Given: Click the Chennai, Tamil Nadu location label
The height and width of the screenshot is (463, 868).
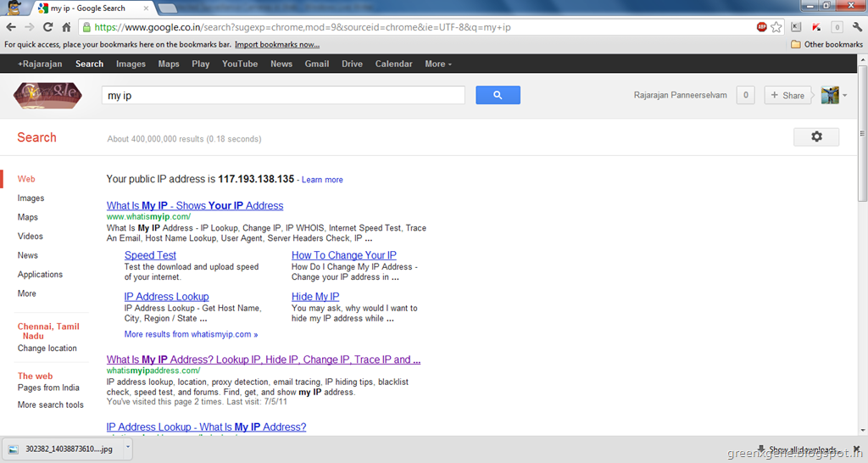Looking at the screenshot, I should (x=48, y=332).
